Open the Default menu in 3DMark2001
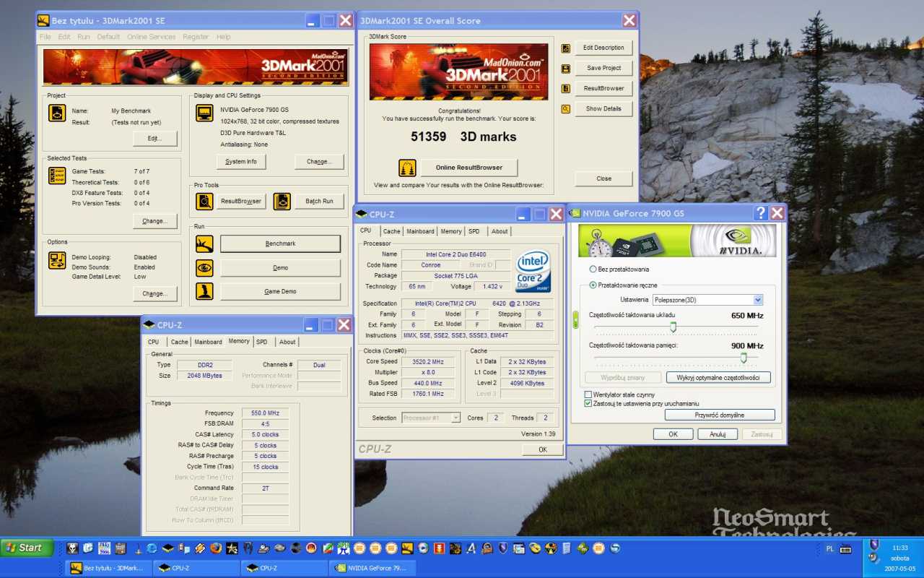This screenshot has height=578, width=924. (108, 37)
